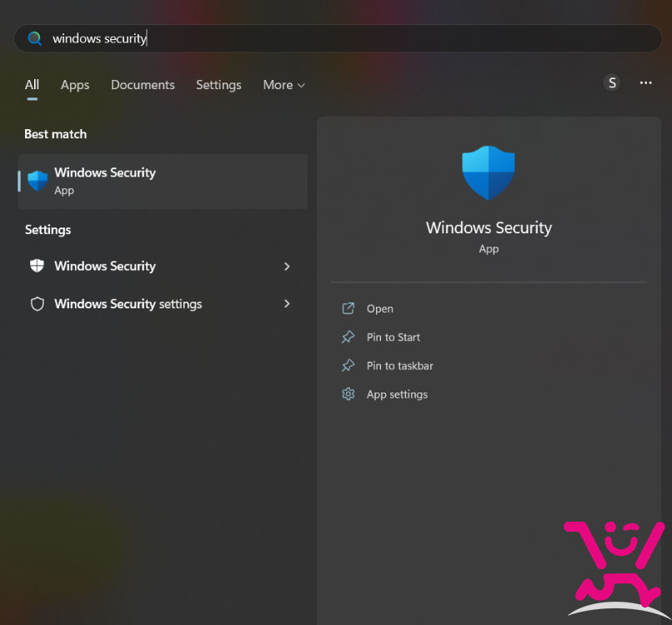Expand the Windows Security settings result chevron
This screenshot has height=625, width=672.
pos(287,303)
